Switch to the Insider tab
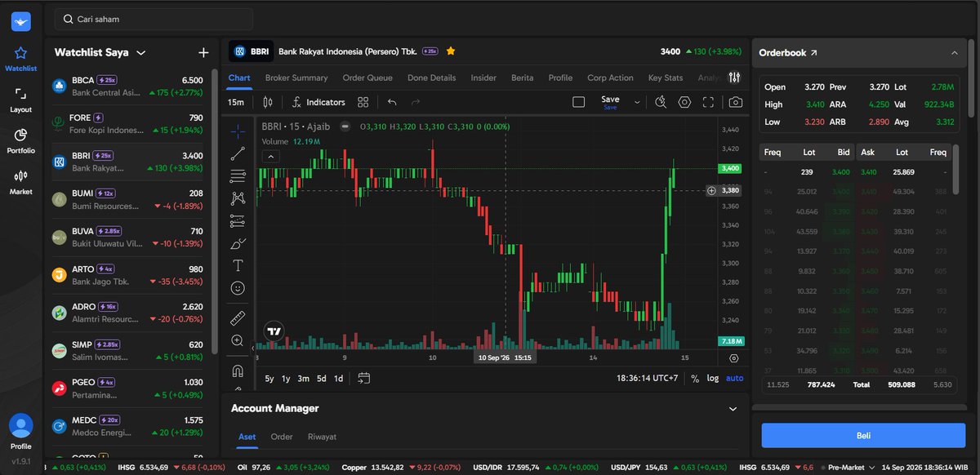980x475 pixels. [483, 78]
